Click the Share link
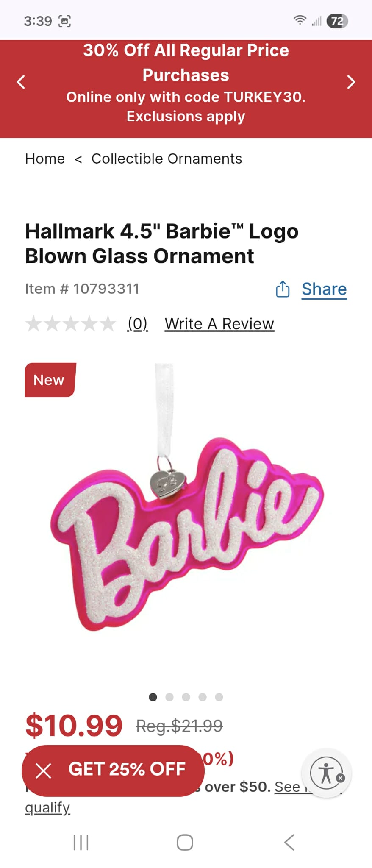The image size is (372, 868). click(324, 289)
